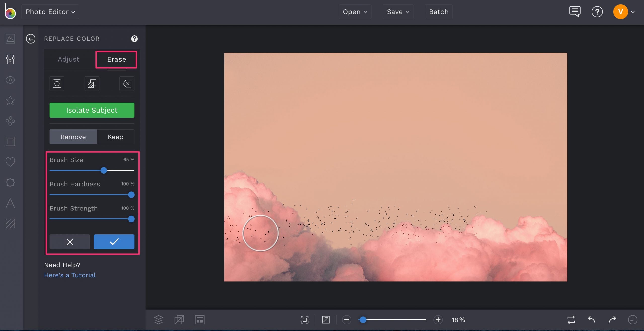Select the Remove brush mode
Image resolution: width=644 pixels, height=331 pixels.
click(x=72, y=136)
